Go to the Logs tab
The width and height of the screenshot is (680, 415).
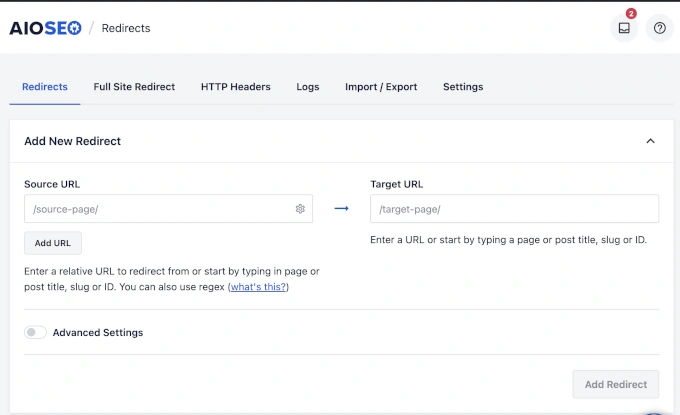tap(308, 87)
